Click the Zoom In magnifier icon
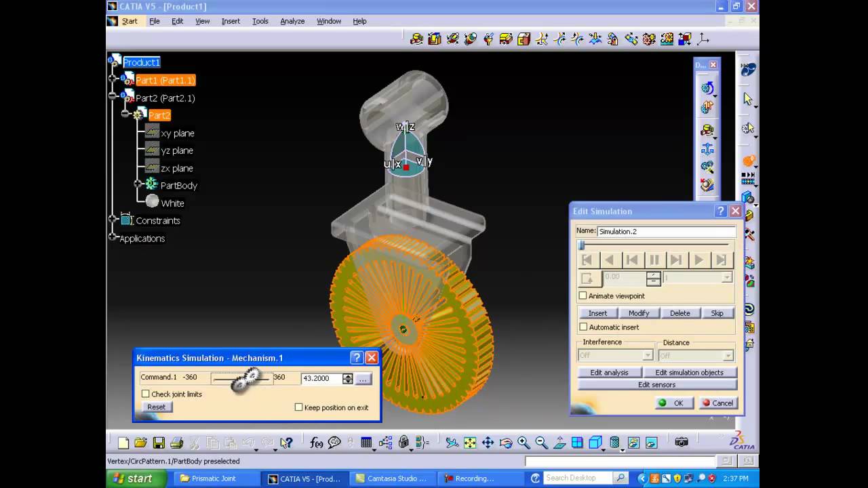The image size is (868, 488). [x=524, y=443]
